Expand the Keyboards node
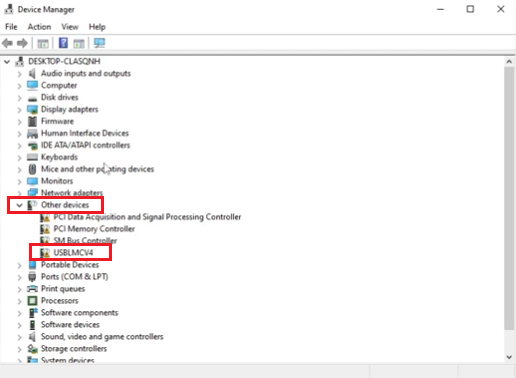The height and width of the screenshot is (378, 516). point(19,157)
